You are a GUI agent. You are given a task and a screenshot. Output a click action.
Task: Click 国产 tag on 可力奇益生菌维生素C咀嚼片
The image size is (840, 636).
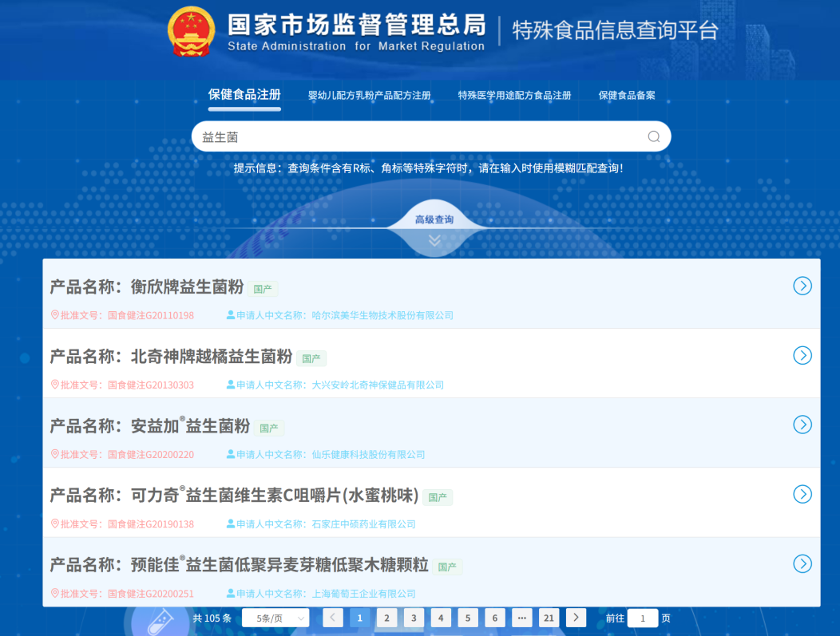click(438, 497)
